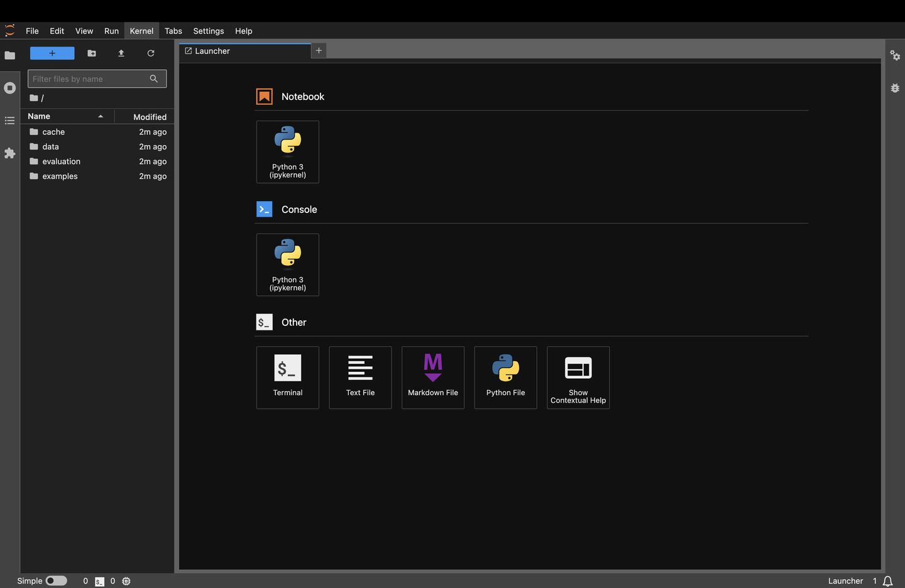Open the Property Inspector gears icon
This screenshot has width=905, height=588.
click(x=895, y=55)
